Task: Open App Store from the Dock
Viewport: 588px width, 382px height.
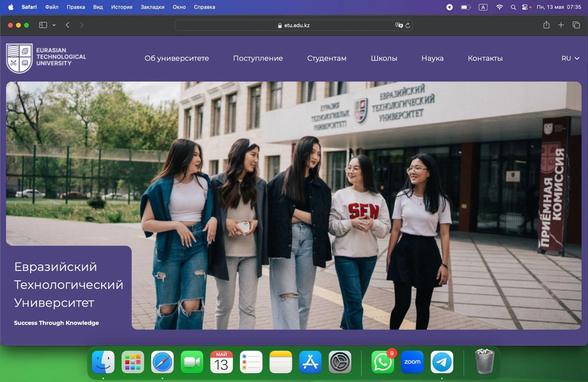Action: (311, 362)
